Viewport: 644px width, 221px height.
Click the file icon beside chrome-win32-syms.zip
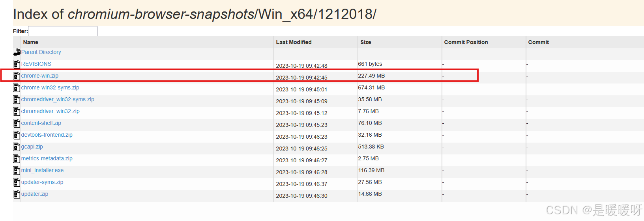[x=17, y=88]
